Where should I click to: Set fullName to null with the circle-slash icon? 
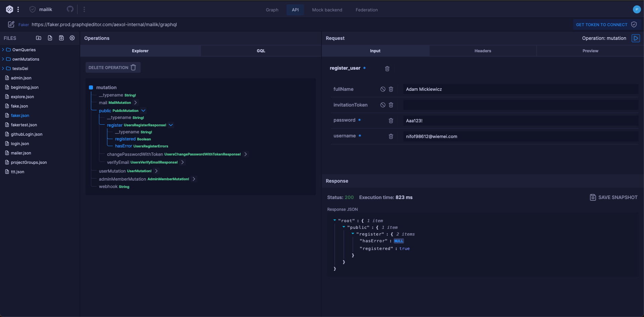pos(383,89)
